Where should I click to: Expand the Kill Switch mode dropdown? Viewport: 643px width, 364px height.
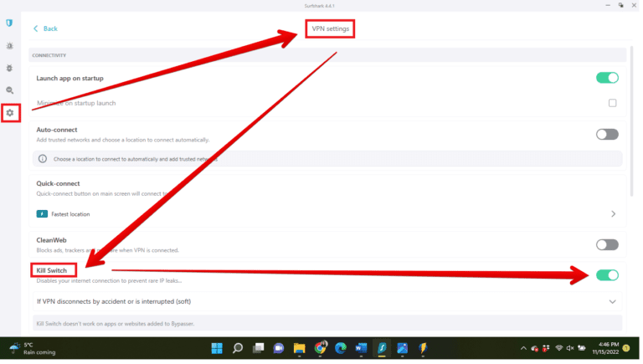tap(612, 301)
